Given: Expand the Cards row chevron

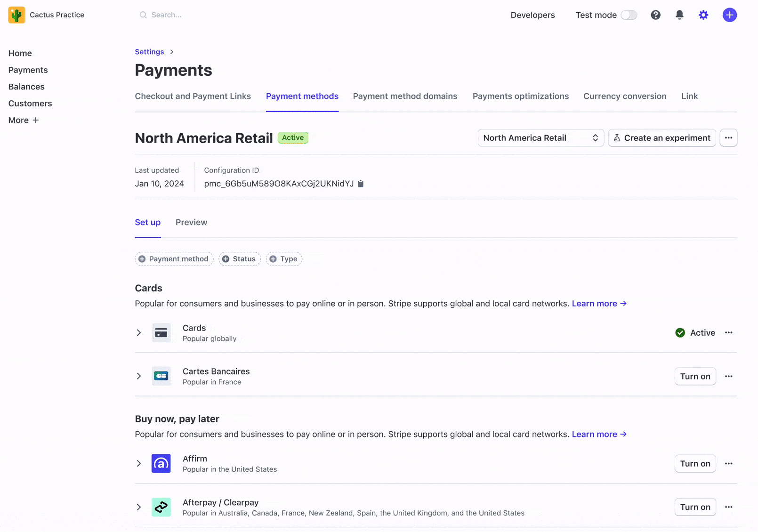Looking at the screenshot, I should pyautogui.click(x=139, y=333).
